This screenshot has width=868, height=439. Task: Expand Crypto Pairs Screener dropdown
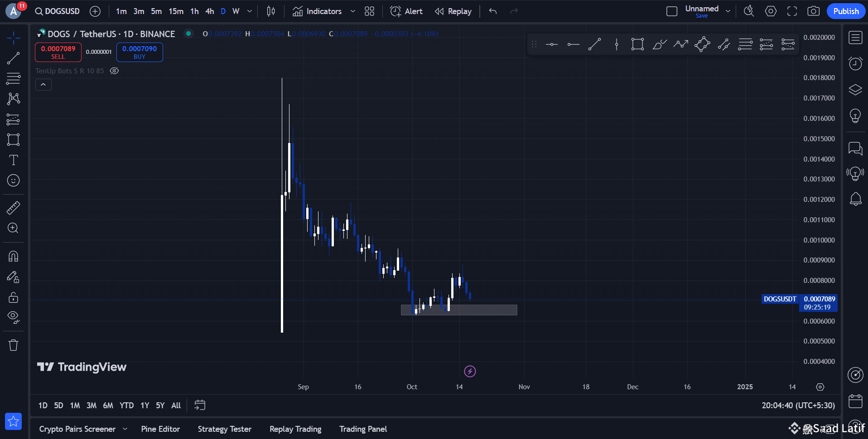click(125, 429)
